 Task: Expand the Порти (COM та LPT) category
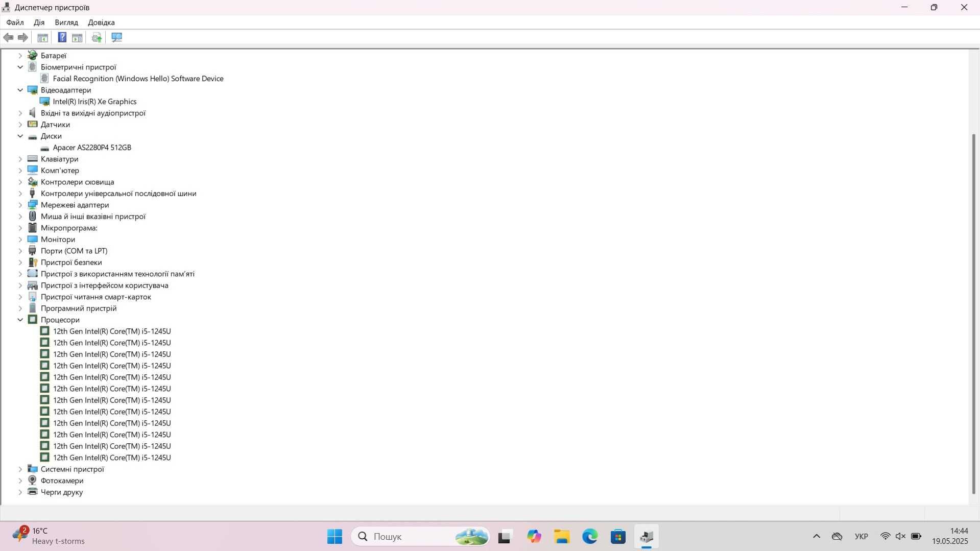click(20, 251)
